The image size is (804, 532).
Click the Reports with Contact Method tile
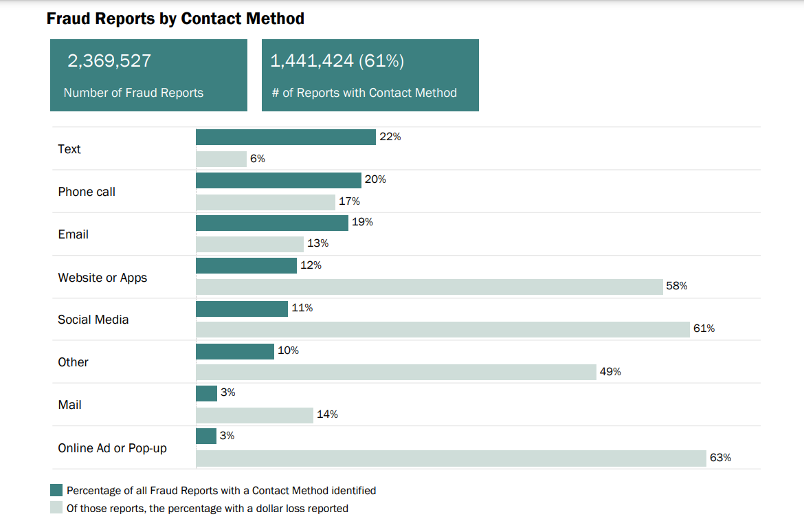click(x=370, y=75)
